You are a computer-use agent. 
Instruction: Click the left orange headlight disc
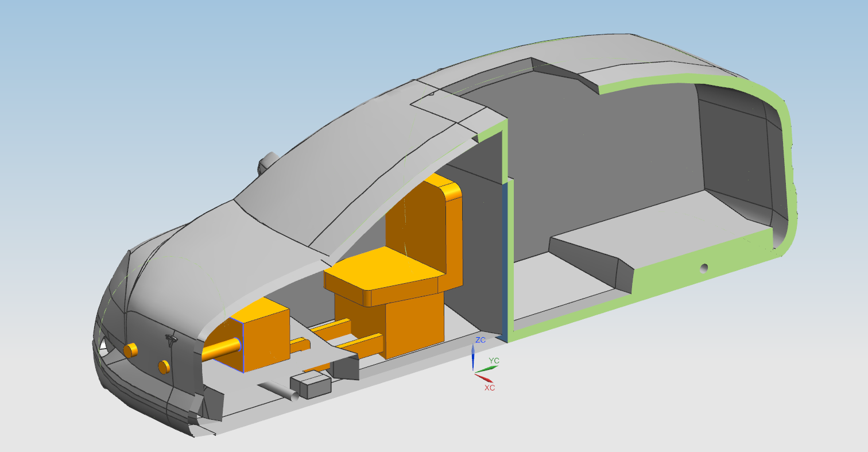coord(131,349)
